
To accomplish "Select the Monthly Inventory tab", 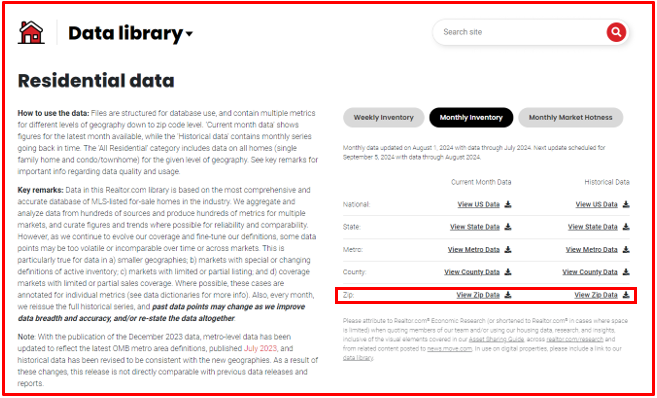I will pyautogui.click(x=471, y=117).
